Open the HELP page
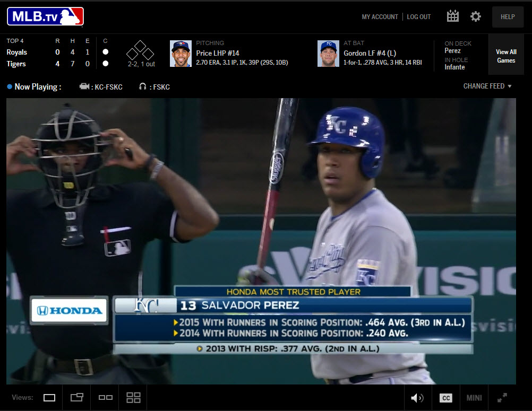The width and height of the screenshot is (532, 411). tap(508, 17)
